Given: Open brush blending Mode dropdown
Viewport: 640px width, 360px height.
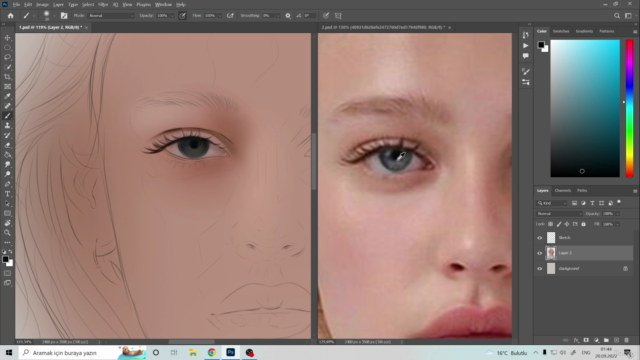Looking at the screenshot, I should [x=111, y=16].
